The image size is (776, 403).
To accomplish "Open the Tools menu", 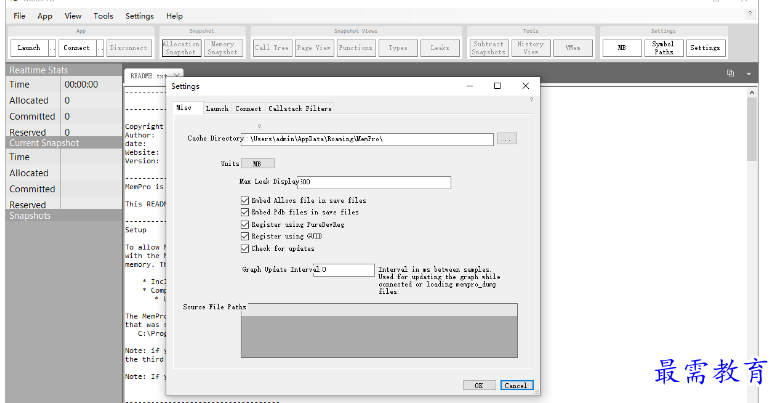I will 103,16.
